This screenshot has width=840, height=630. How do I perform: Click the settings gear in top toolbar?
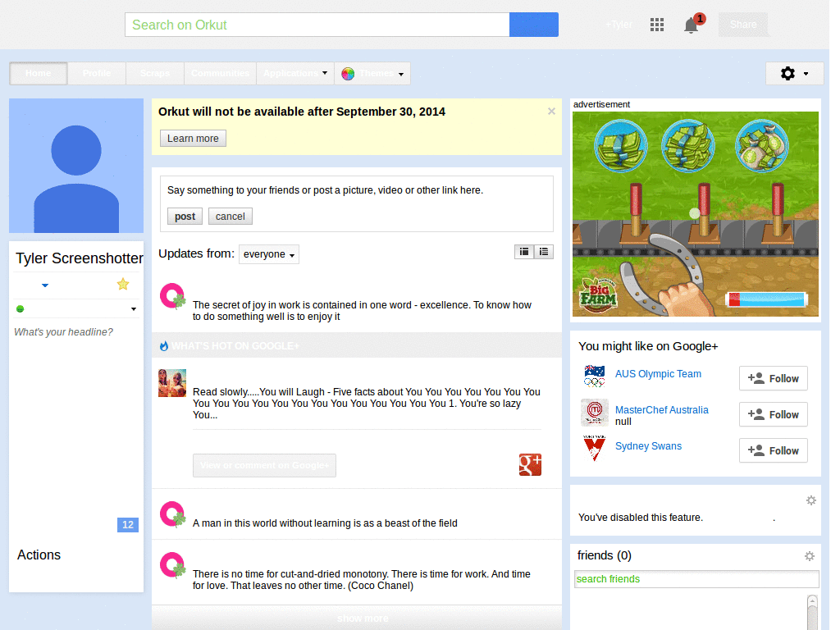coord(794,73)
